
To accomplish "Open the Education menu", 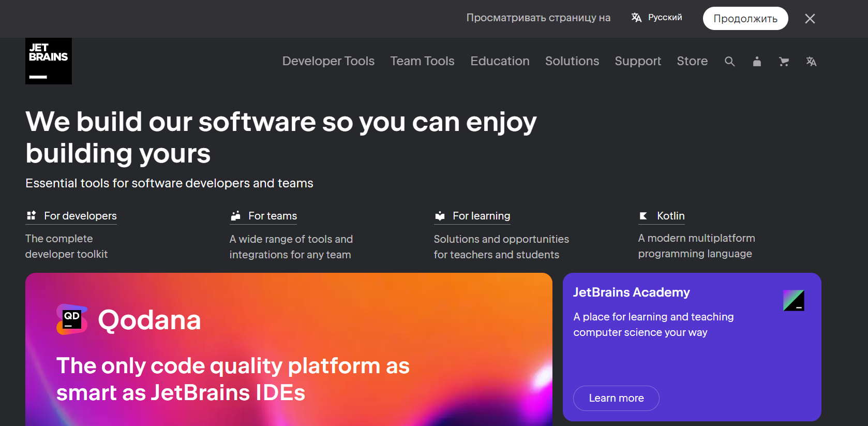I will pos(500,61).
